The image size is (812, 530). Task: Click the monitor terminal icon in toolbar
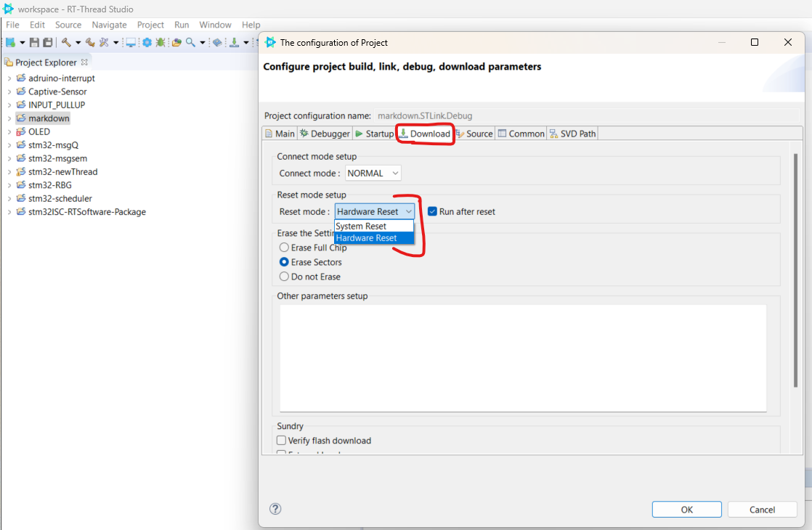(131, 43)
